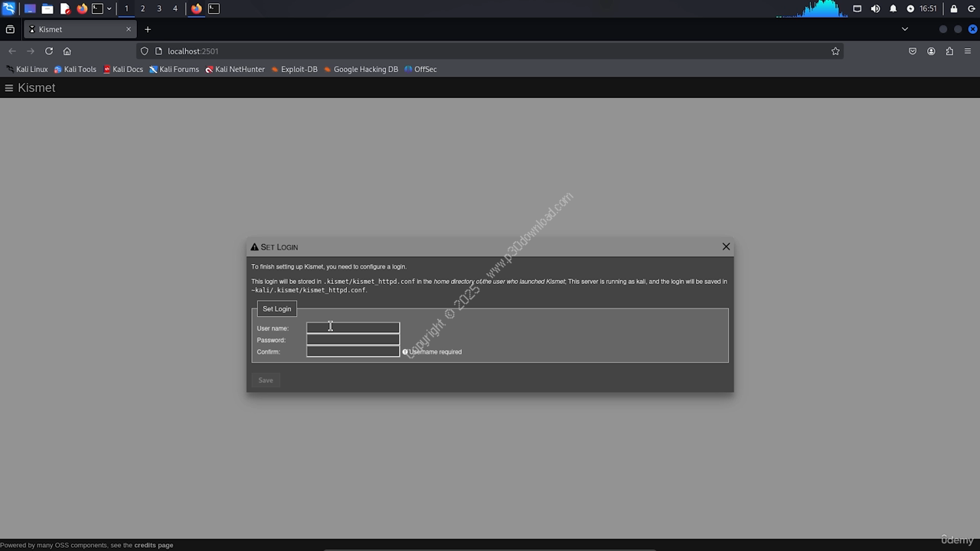The image size is (980, 551).
Task: Click the 'Username required' warning text
Action: coord(435,352)
